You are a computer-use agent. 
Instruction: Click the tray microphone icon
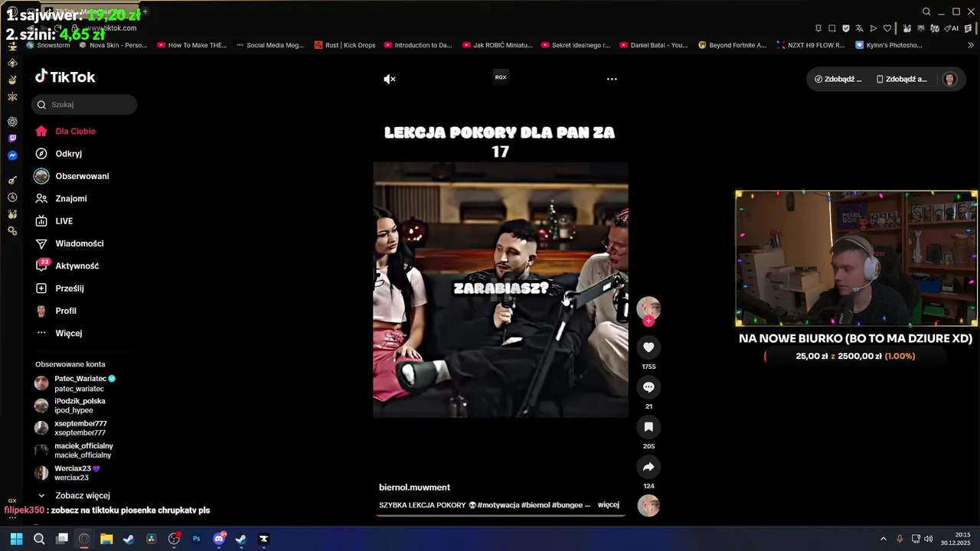point(900,539)
